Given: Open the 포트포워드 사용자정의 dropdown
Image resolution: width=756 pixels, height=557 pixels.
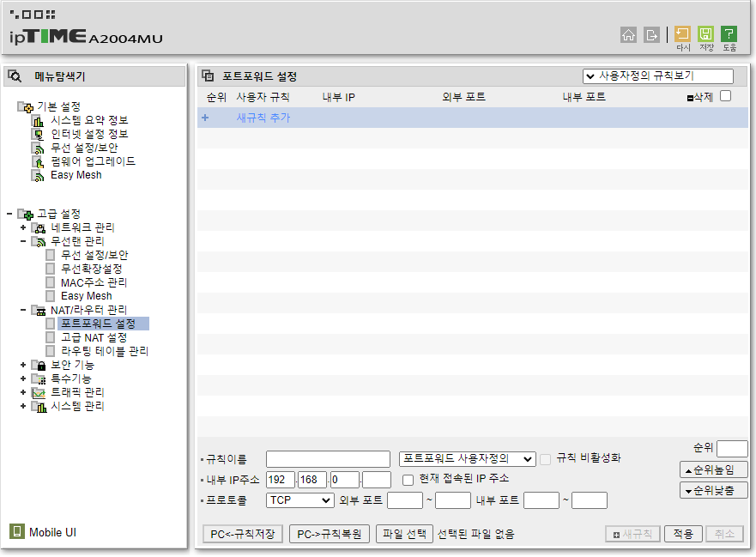Looking at the screenshot, I should [x=467, y=458].
